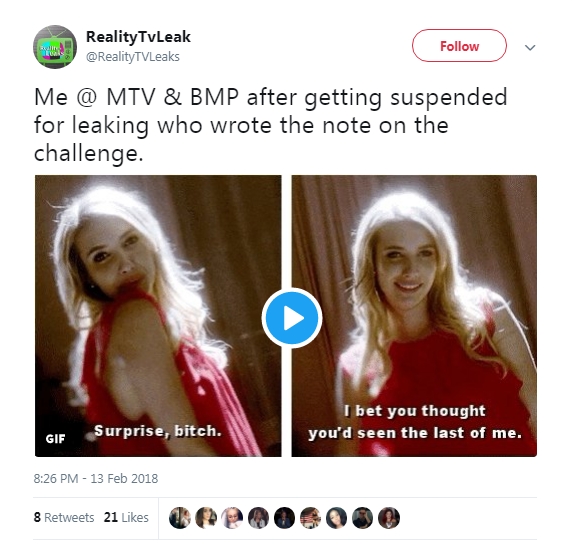Image resolution: width=572 pixels, height=550 pixels.
Task: Click the last liker avatar in the row
Action: point(389,518)
